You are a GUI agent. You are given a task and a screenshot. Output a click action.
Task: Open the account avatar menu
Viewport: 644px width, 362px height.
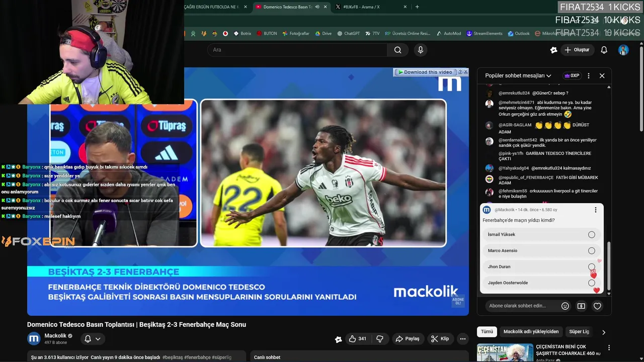click(x=623, y=50)
